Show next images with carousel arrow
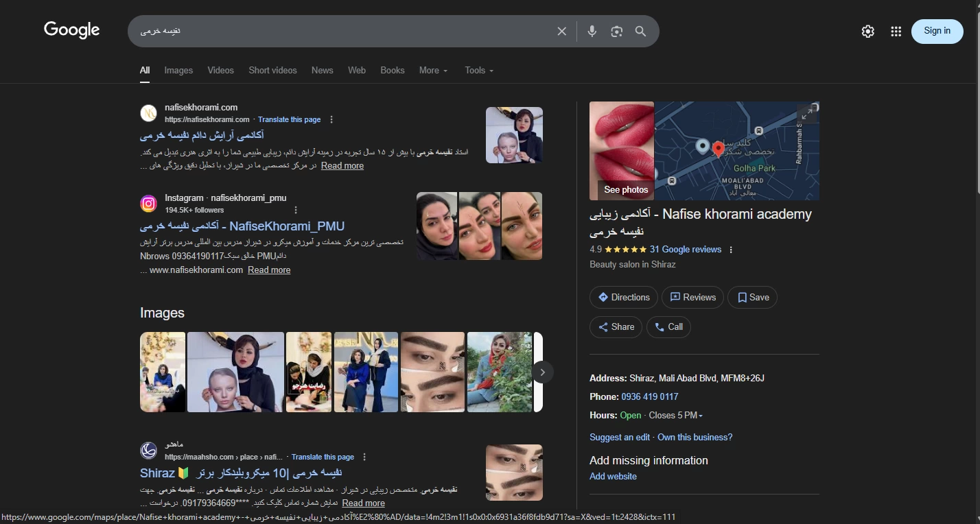Image resolution: width=980 pixels, height=524 pixels. [x=542, y=372]
